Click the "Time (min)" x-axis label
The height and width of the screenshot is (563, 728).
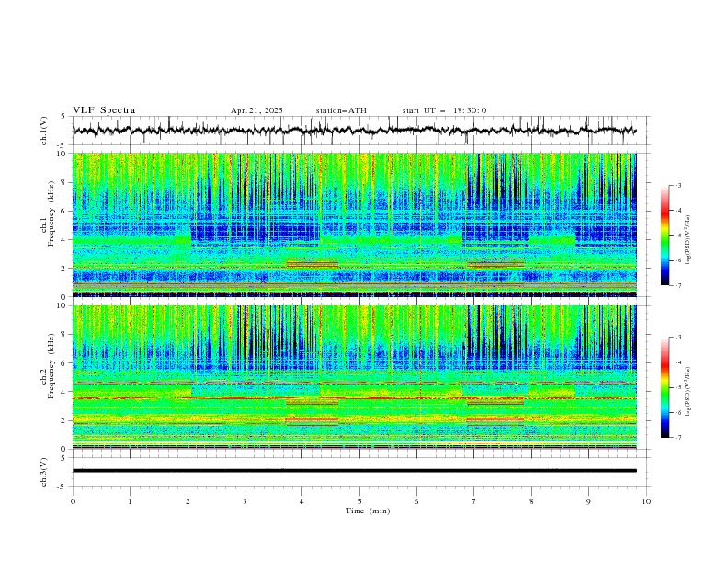coord(368,511)
